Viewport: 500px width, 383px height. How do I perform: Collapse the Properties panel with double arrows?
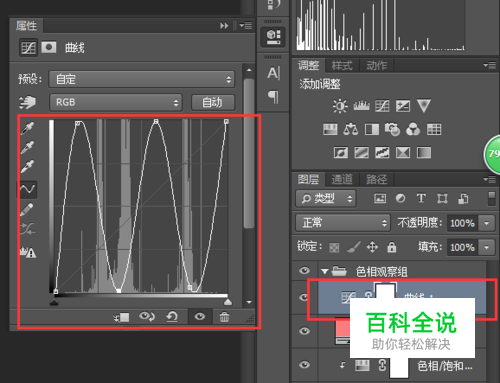point(224,25)
